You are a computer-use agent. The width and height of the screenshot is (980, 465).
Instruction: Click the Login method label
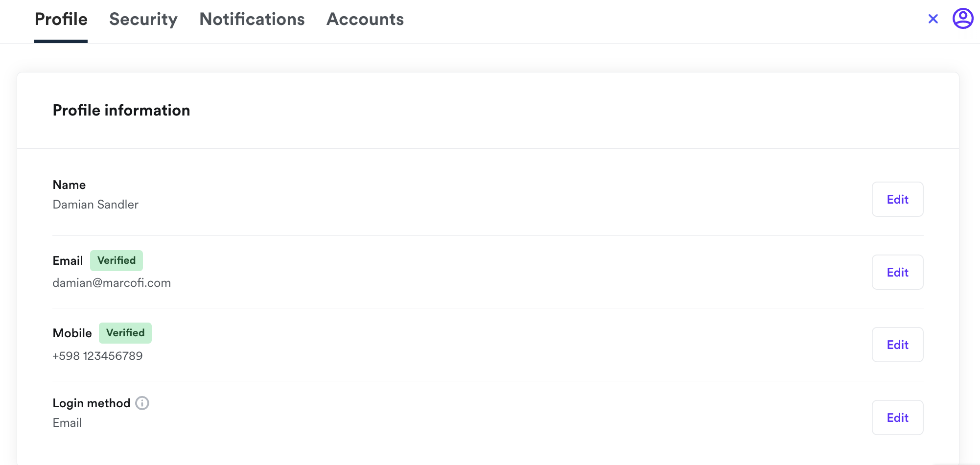91,403
